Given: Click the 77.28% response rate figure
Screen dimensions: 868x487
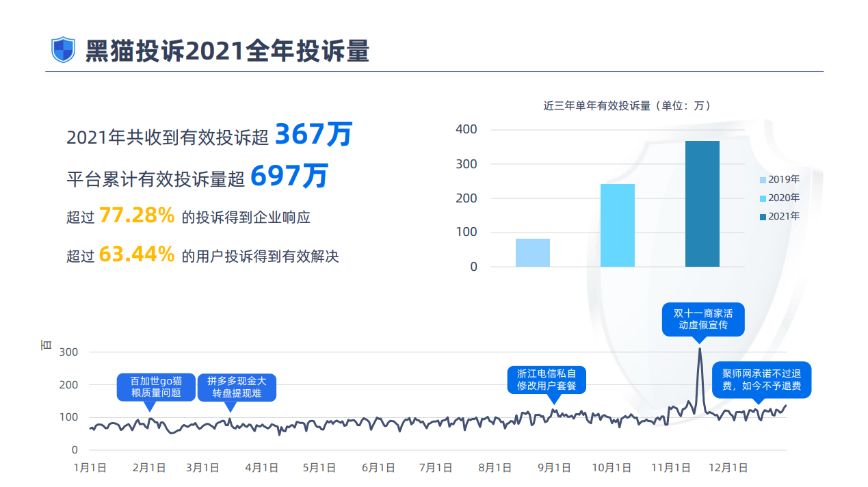Looking at the screenshot, I should coord(137,216).
